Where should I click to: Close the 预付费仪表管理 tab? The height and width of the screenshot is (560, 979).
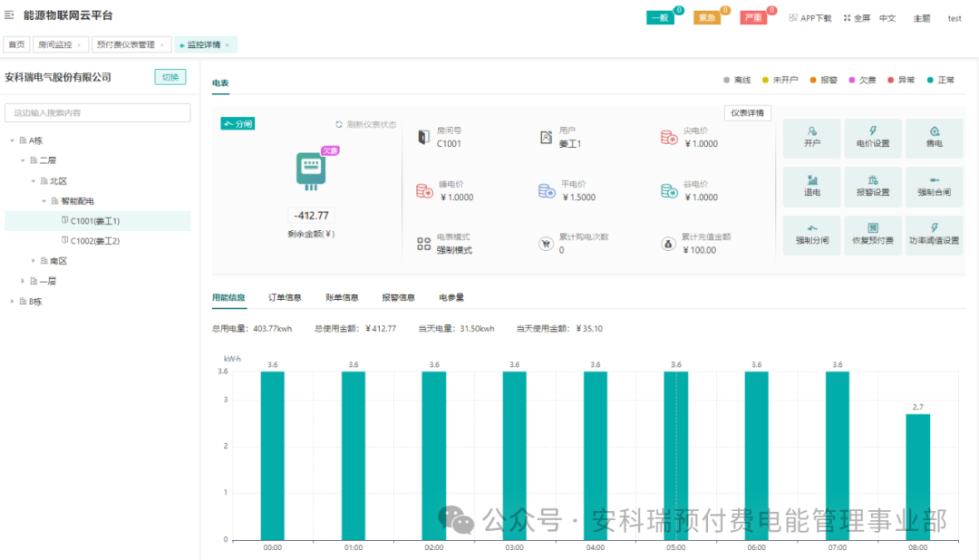coord(161,45)
